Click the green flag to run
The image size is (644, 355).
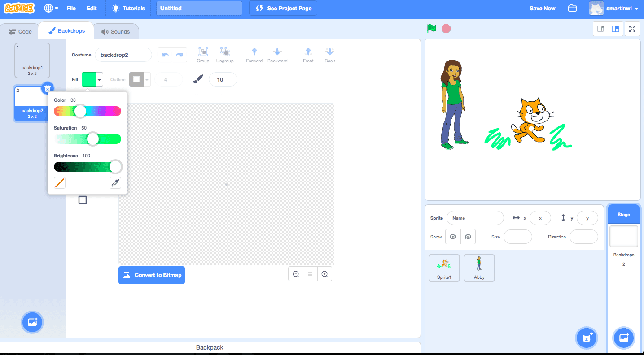click(432, 29)
